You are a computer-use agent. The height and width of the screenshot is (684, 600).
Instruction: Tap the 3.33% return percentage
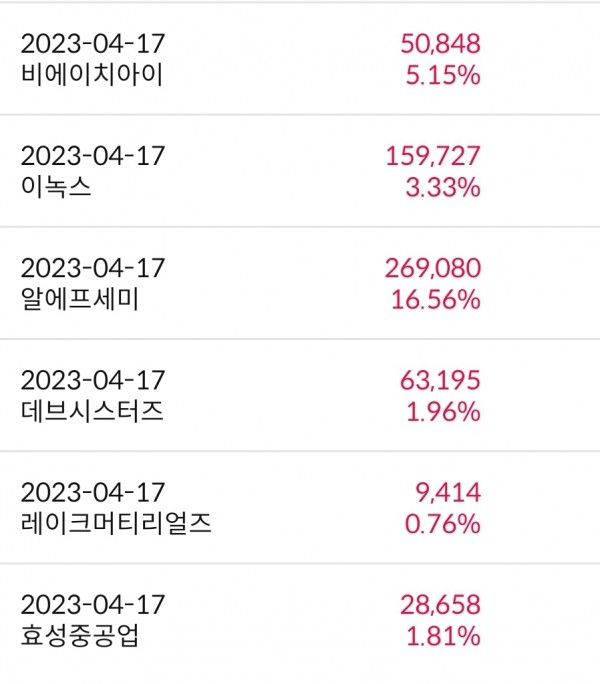[x=443, y=186]
